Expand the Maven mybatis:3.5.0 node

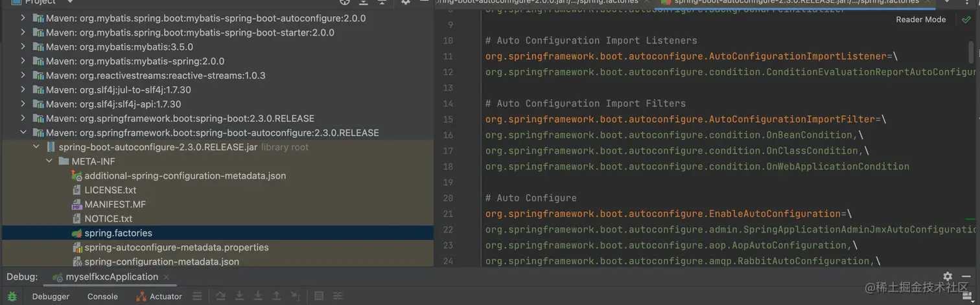[x=23, y=47]
